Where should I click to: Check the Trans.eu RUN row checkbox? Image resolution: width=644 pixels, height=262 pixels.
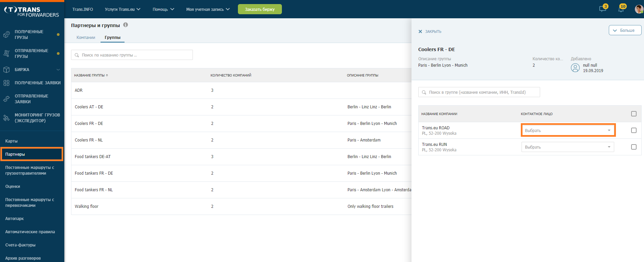[634, 147]
